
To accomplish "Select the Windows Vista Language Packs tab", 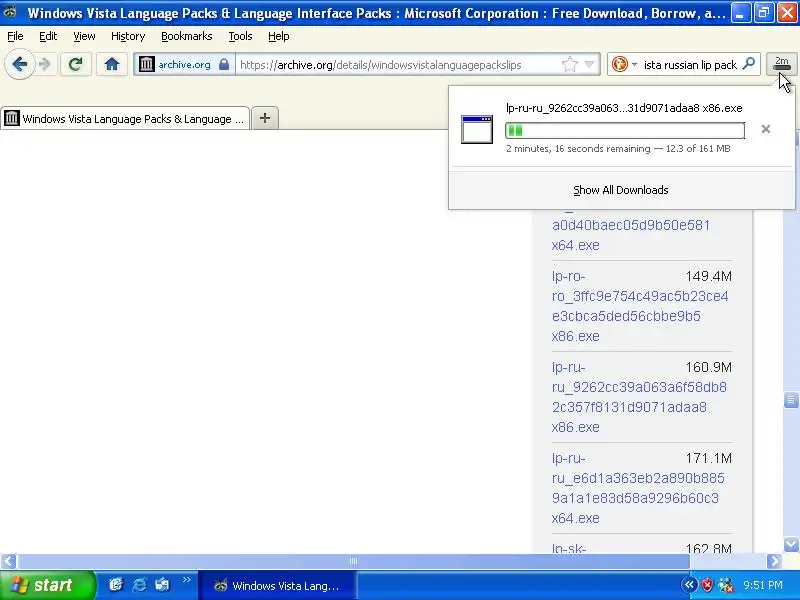I will pos(125,118).
